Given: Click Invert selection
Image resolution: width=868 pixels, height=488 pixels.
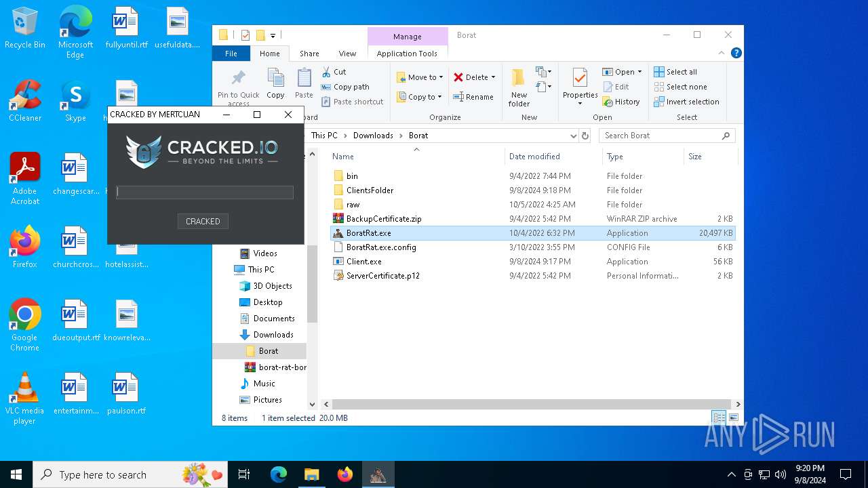Looking at the screenshot, I should pyautogui.click(x=686, y=102).
